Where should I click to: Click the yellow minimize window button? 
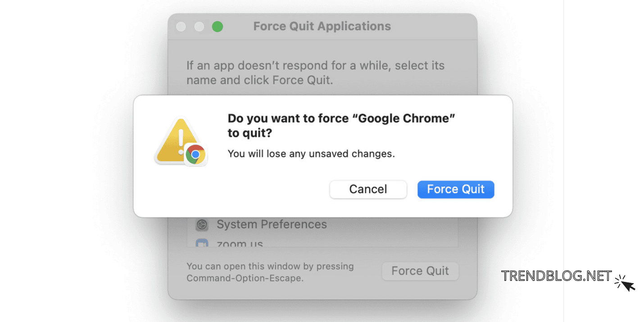click(x=199, y=27)
